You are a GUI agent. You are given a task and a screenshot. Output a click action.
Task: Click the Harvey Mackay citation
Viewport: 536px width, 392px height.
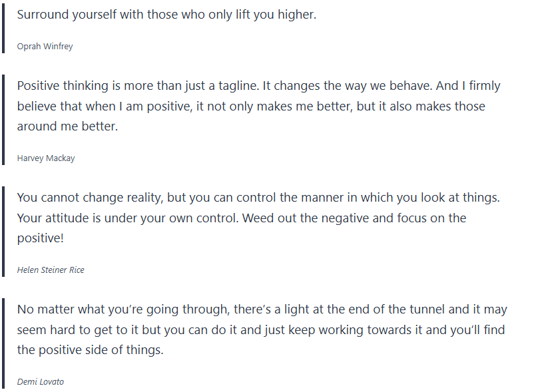[x=46, y=158]
